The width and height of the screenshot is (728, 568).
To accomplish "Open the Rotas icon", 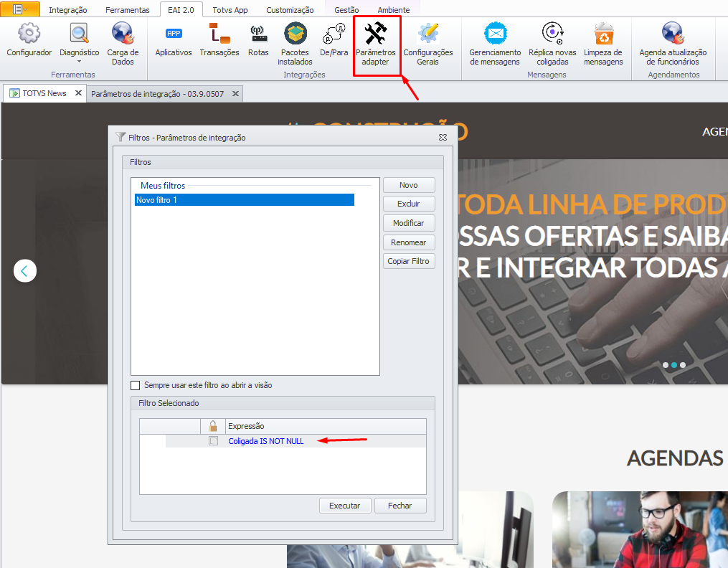I will [x=259, y=40].
